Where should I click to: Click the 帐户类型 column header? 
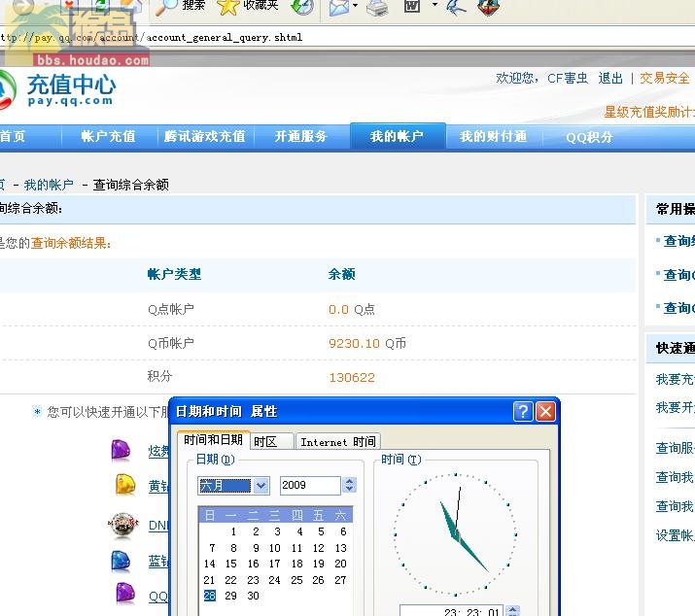174,274
